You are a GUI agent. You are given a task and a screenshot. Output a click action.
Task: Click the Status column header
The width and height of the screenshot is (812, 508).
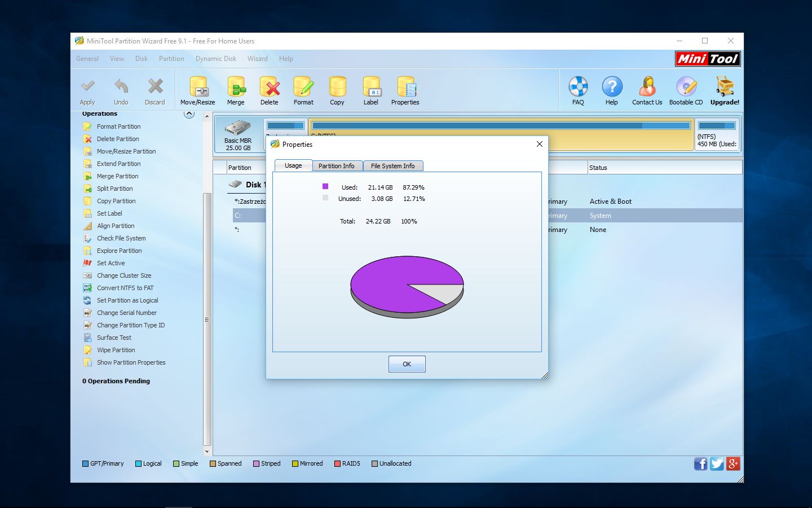[664, 168]
